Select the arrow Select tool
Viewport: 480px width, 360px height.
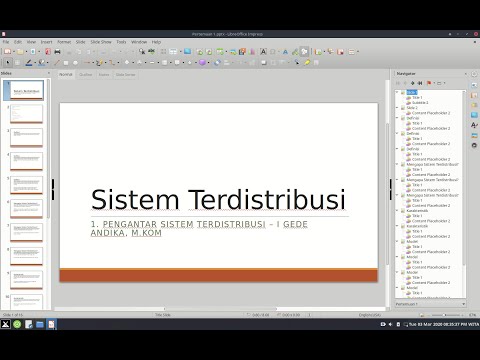point(8,62)
